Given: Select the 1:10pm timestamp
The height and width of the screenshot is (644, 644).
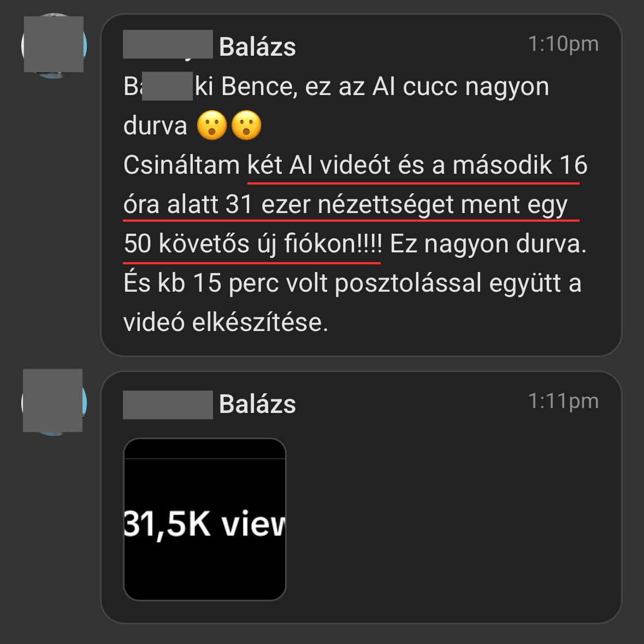Looking at the screenshot, I should click(563, 44).
